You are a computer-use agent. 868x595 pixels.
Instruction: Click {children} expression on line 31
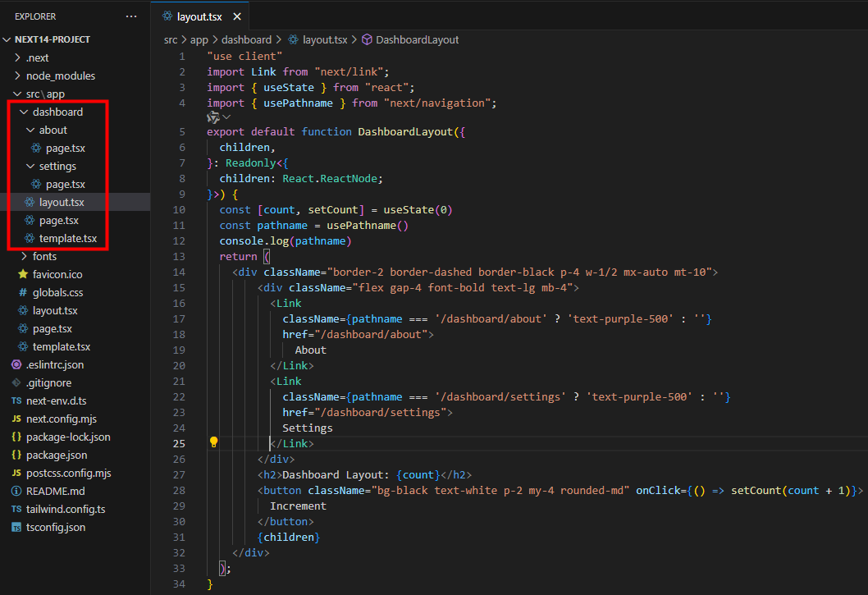(289, 537)
